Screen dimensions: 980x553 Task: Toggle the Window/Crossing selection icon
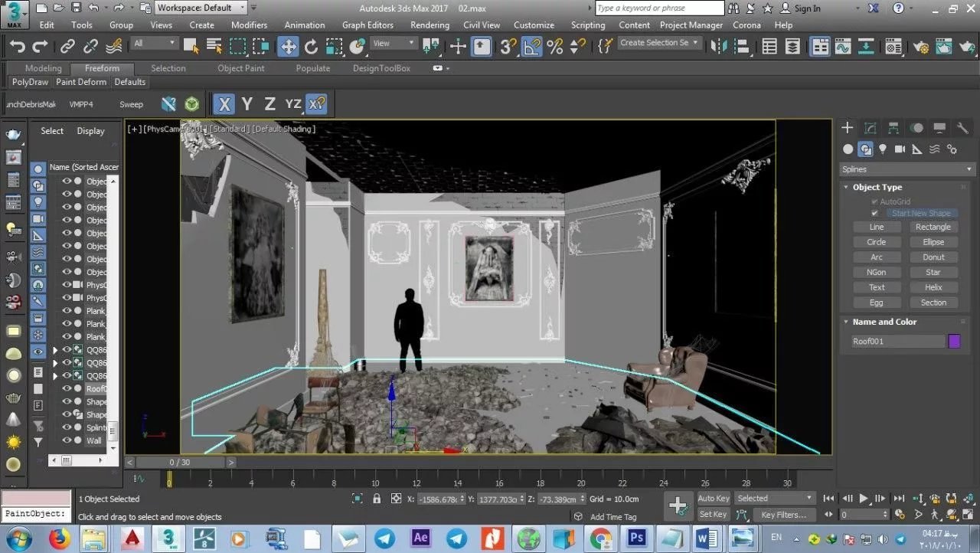pyautogui.click(x=260, y=47)
